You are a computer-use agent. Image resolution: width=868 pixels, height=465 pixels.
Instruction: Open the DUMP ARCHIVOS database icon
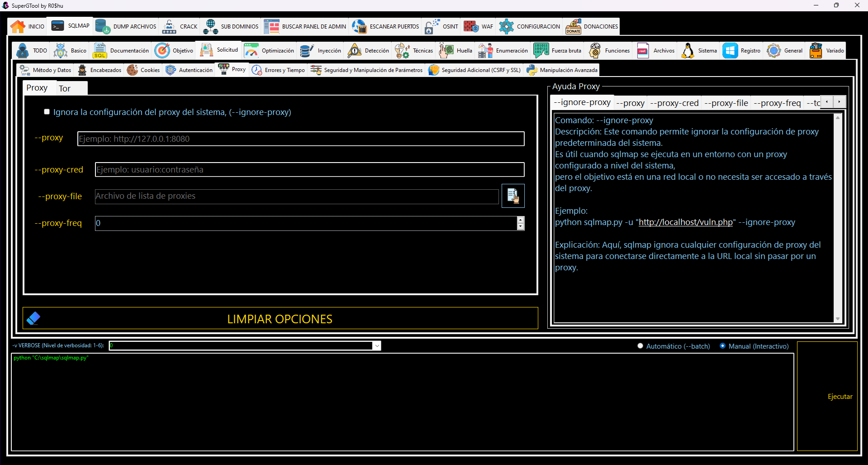tap(103, 27)
